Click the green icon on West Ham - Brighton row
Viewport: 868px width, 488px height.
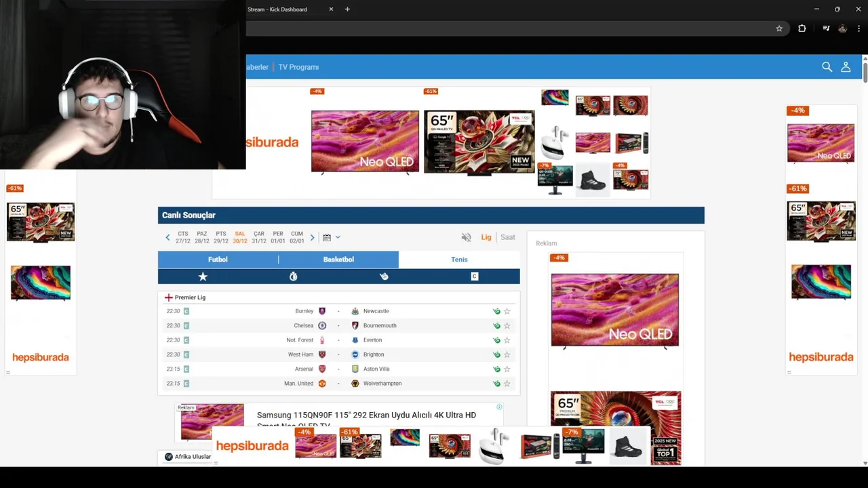[496, 354]
